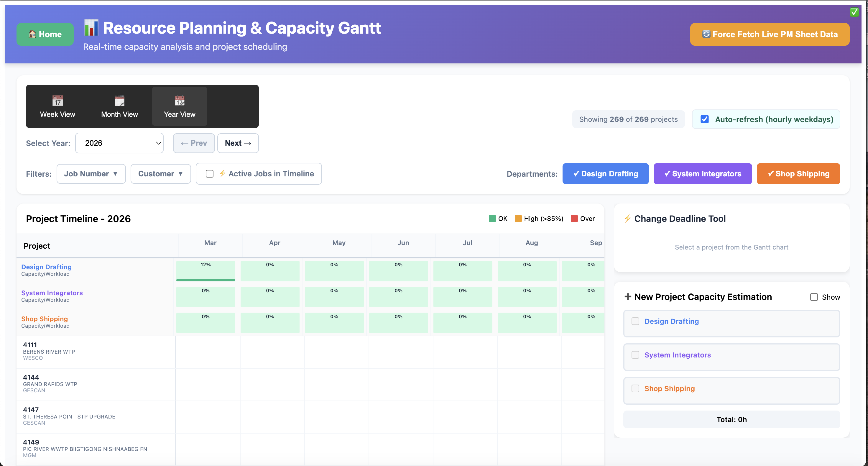Disable Auto-refresh (hourly weekdays)
868x466 pixels.
pos(705,119)
